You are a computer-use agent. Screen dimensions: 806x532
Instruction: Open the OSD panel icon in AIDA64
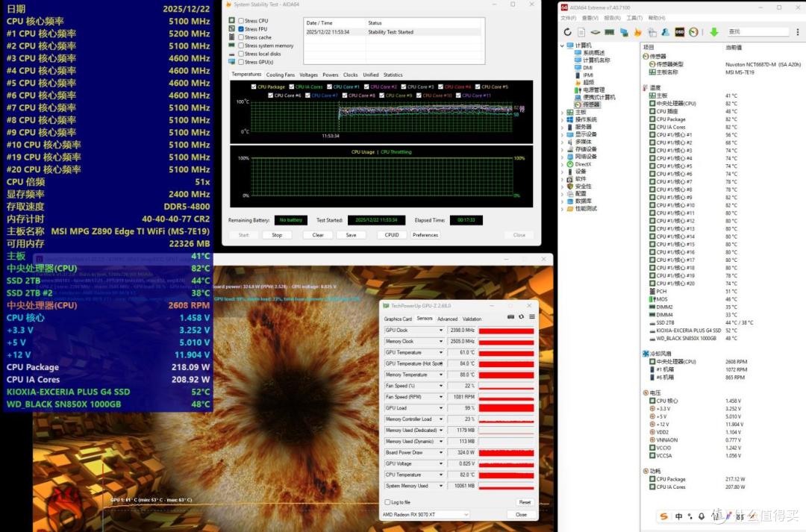point(680,32)
